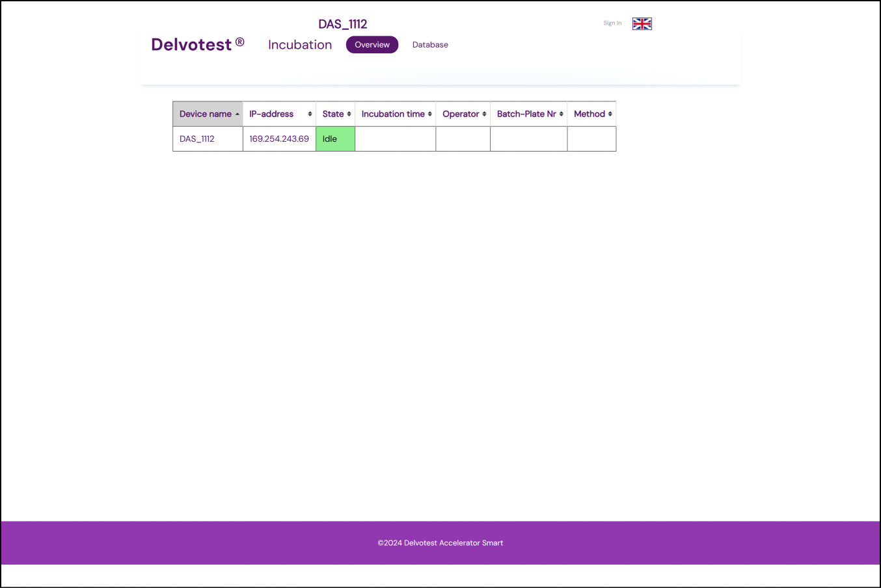Viewport: 881px width, 588px height.
Task: Click the Delvotest Accelerator Smart footer text
Action: [440, 543]
